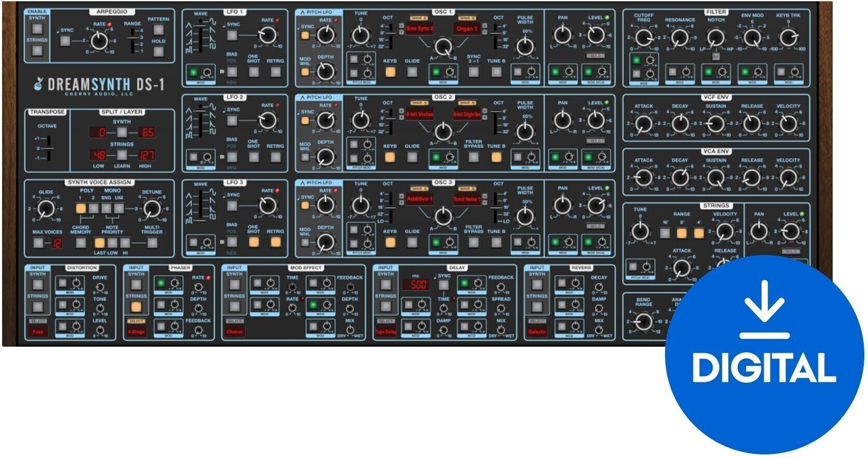Disable the LFO 3 ONE SHOT button
This screenshot has width=868, height=457.
click(253, 242)
